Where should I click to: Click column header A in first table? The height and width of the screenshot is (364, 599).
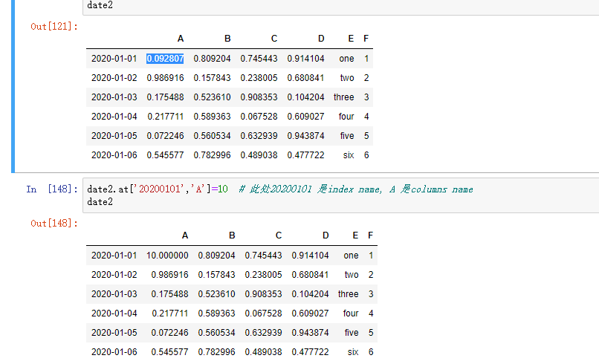coord(181,39)
